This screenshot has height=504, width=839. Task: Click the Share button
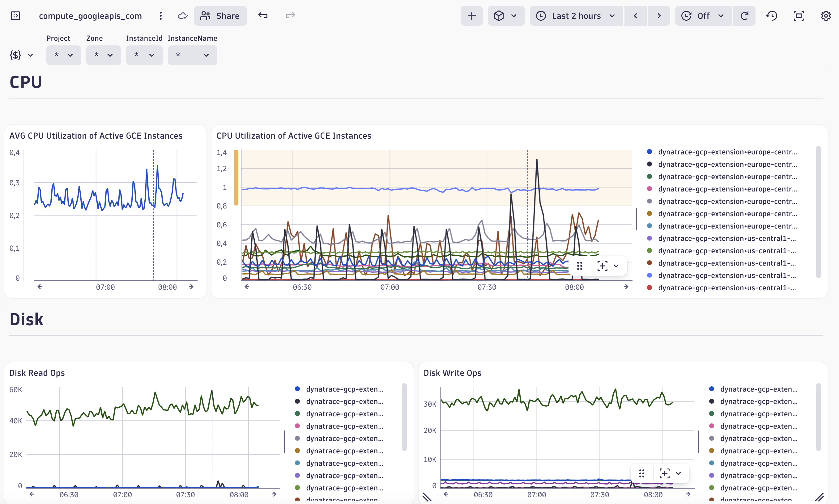(220, 16)
